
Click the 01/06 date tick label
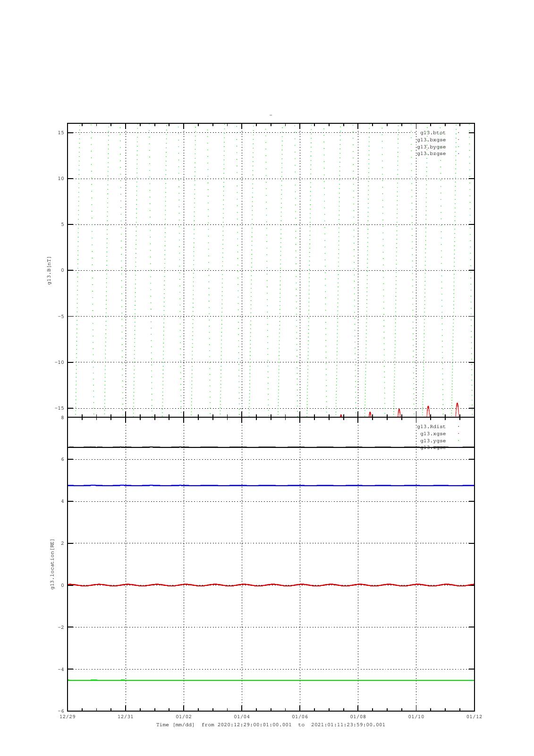[x=300, y=717]
